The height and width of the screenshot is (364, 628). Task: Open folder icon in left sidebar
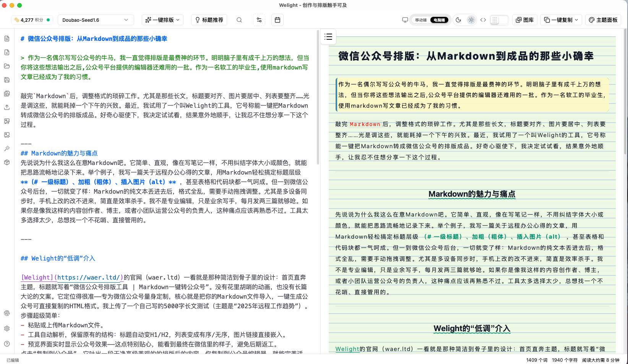pos(7,66)
